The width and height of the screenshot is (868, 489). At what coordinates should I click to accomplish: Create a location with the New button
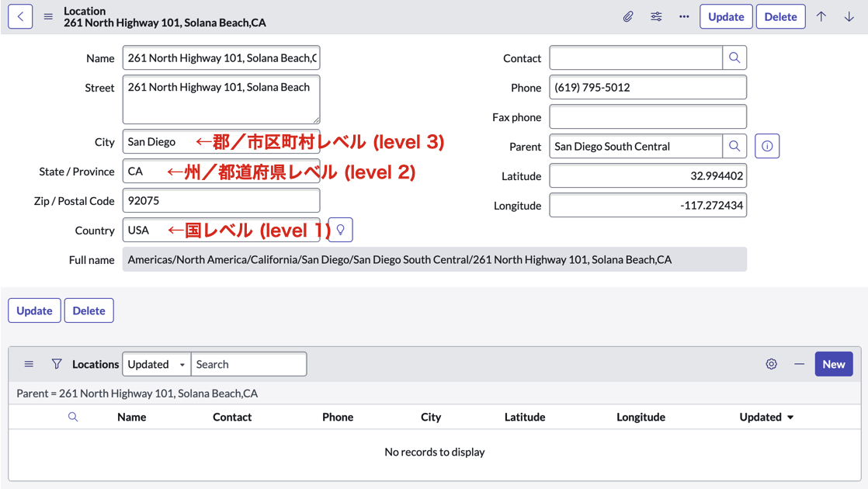click(834, 363)
